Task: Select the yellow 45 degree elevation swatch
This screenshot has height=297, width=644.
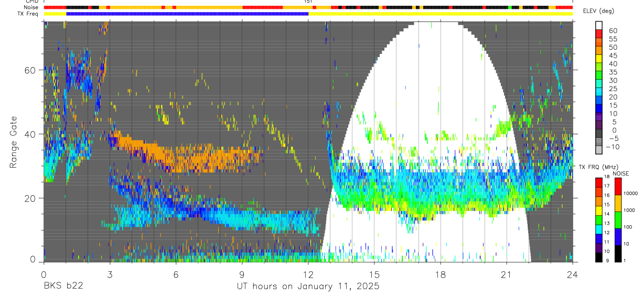Action: 599,59
